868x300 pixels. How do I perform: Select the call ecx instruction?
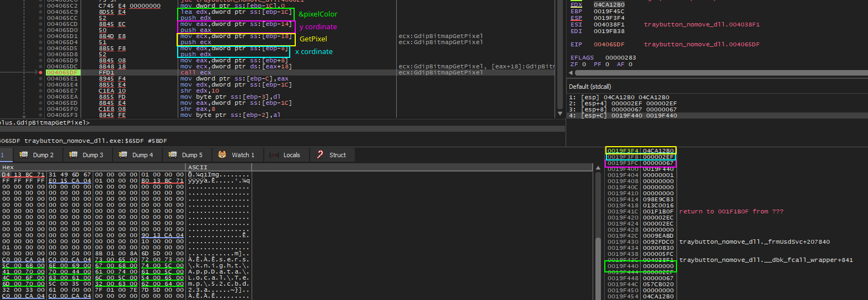pos(195,72)
